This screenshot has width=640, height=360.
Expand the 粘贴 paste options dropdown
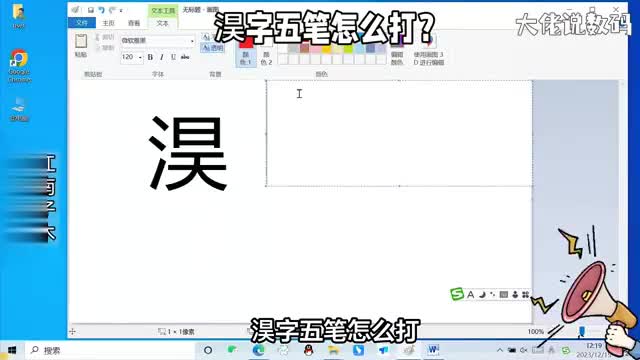click(x=81, y=55)
